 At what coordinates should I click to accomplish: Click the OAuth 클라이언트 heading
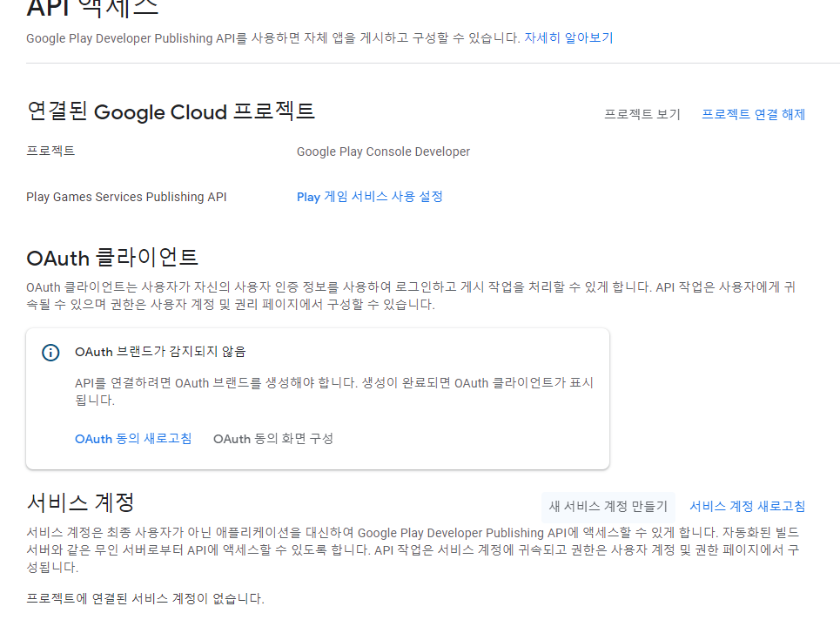point(112,258)
